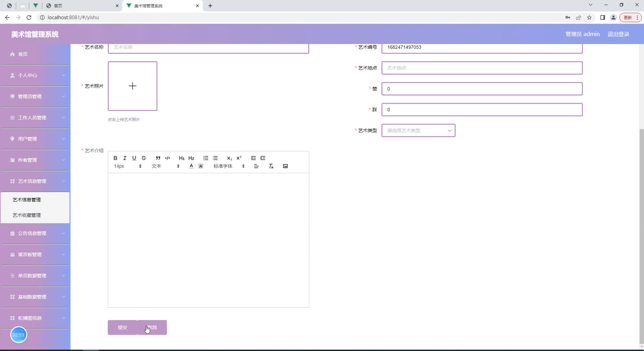
Task: Open the text background color picker
Action: (x=201, y=166)
